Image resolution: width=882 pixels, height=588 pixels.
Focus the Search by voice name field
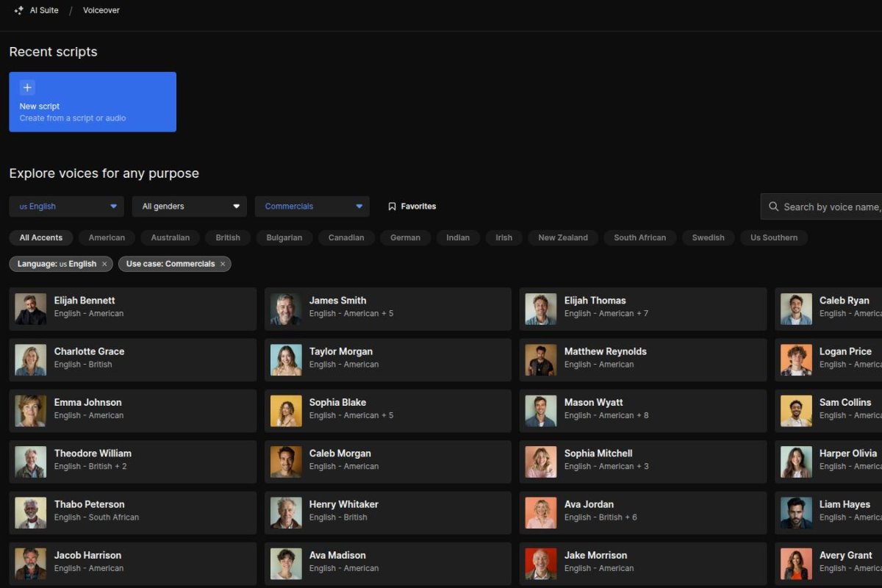831,207
